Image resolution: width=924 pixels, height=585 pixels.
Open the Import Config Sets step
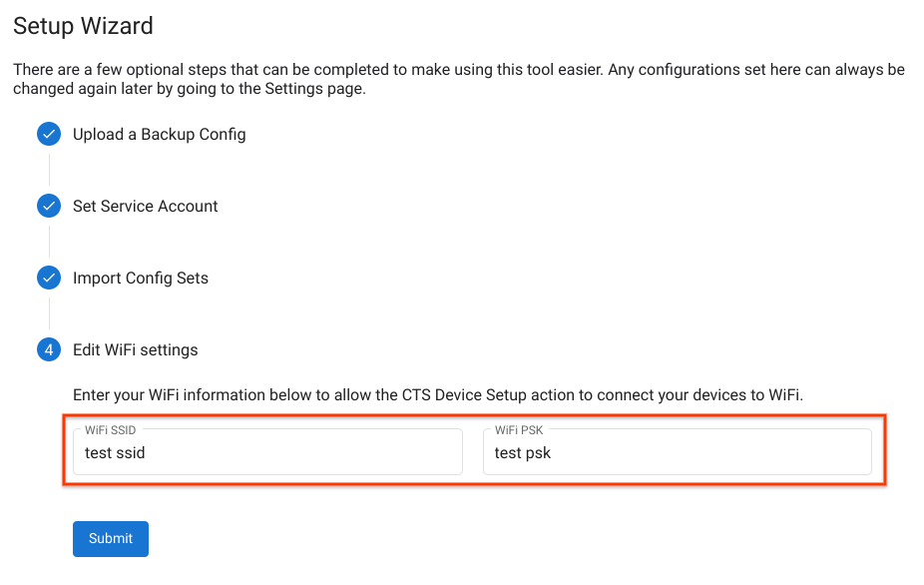140,278
